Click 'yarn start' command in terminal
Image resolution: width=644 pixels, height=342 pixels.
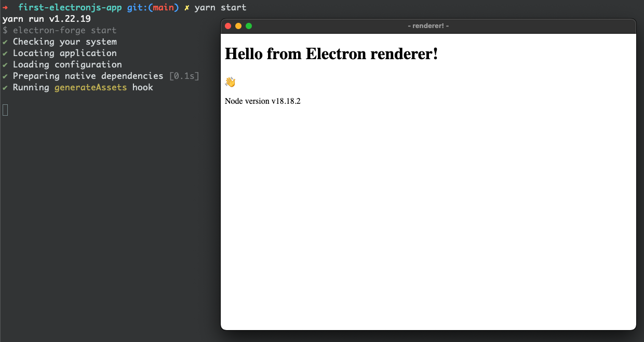(x=220, y=7)
